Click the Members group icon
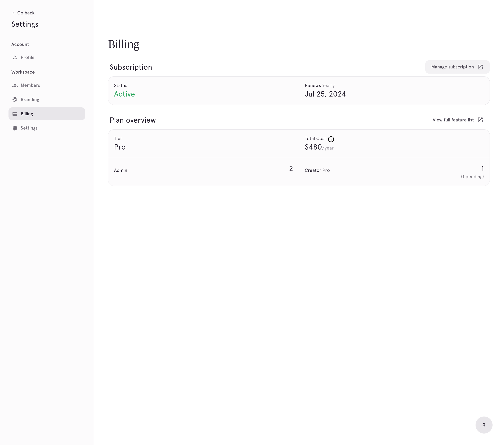The image size is (504, 445). point(15,85)
